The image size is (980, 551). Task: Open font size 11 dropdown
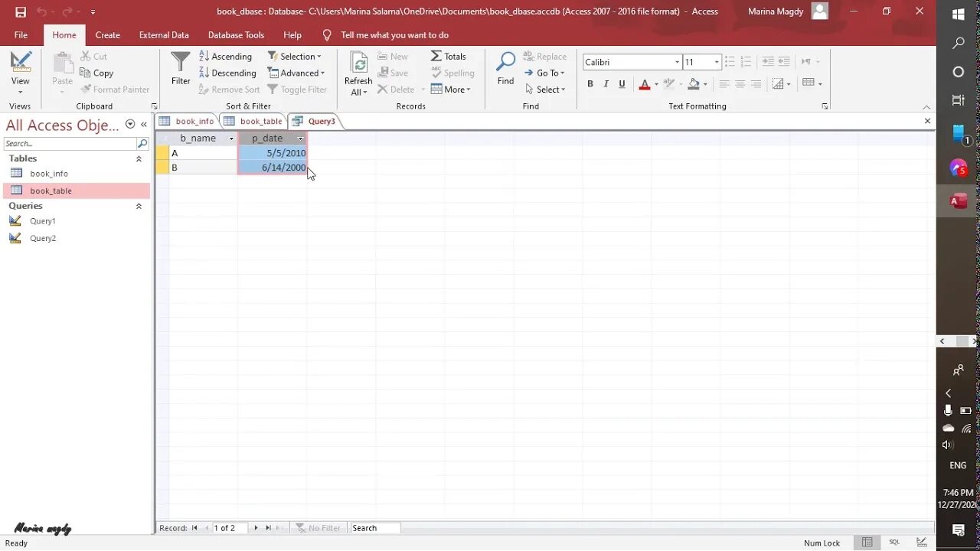point(717,62)
